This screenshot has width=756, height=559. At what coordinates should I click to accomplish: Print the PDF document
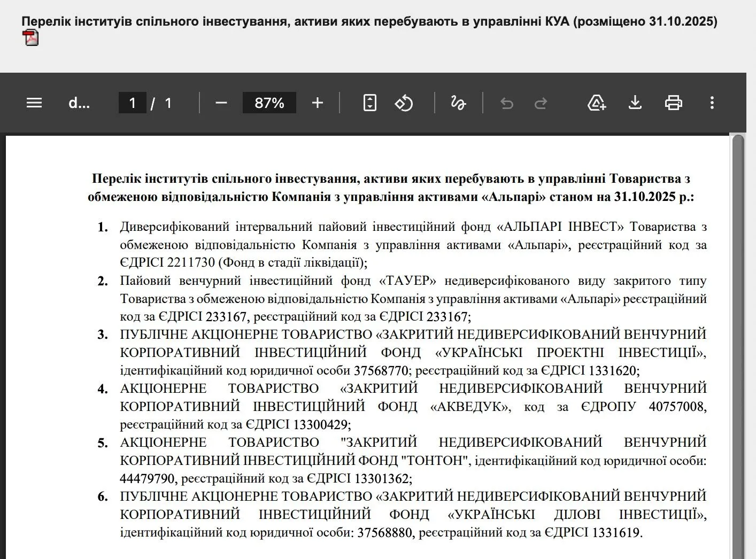[x=674, y=103]
